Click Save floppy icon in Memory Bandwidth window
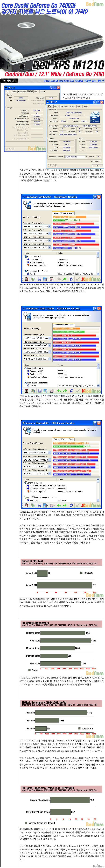Viewport: 105px width, 868px height. 39,505
